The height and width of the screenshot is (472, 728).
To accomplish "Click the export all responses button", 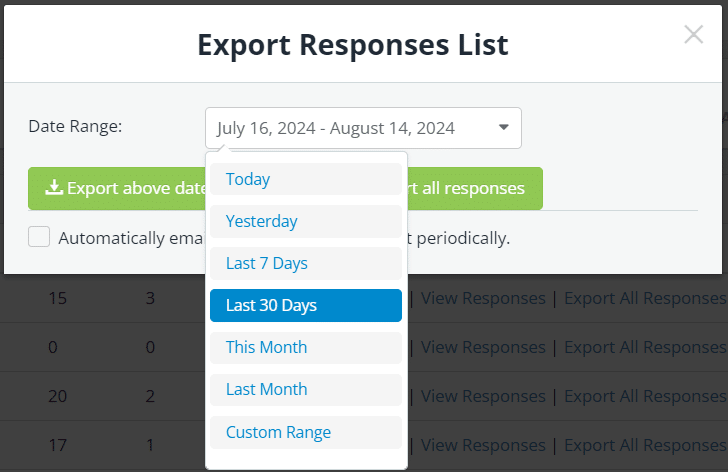I will 475,188.
